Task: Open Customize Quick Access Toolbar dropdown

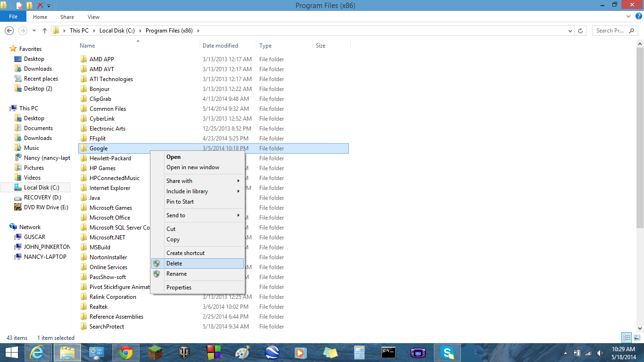Action: coord(49,6)
